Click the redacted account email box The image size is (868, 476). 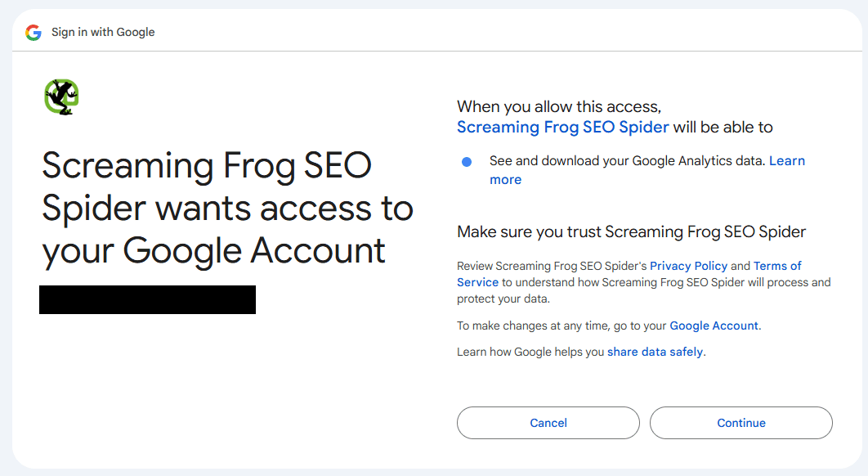147,299
